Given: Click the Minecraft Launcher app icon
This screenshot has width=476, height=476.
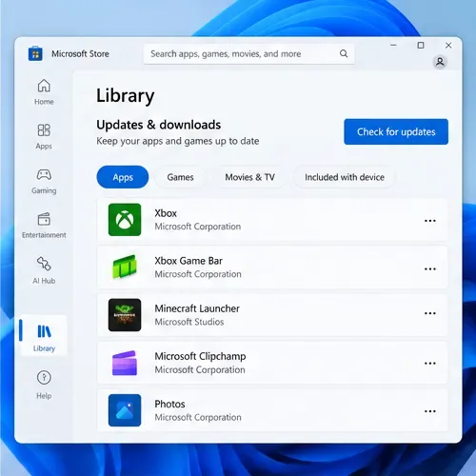Looking at the screenshot, I should coord(125,315).
